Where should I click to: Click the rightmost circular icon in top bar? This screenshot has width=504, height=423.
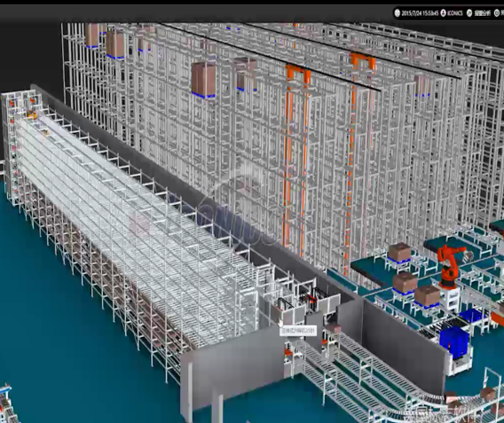pyautogui.click(x=497, y=12)
